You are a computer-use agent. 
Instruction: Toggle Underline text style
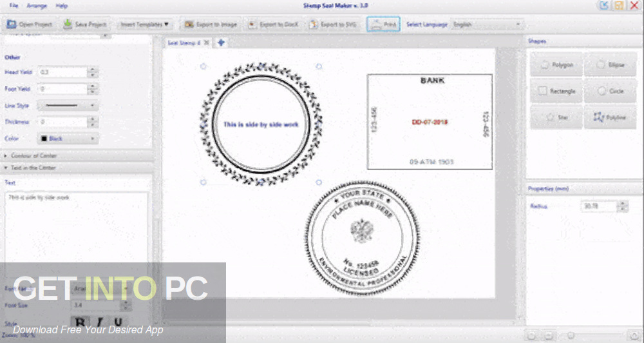click(x=118, y=322)
